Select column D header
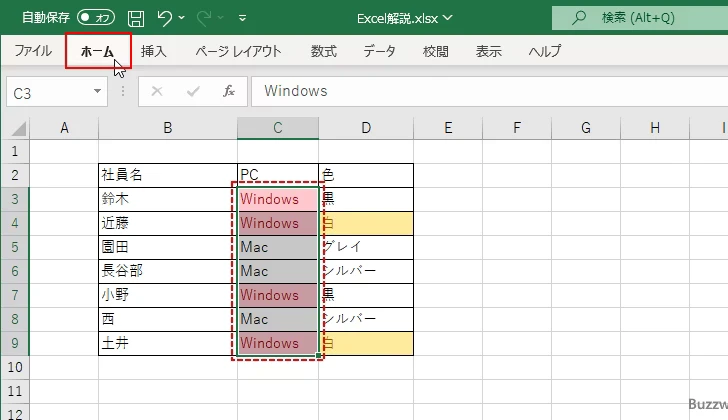Image resolution: width=728 pixels, height=420 pixels. [x=366, y=128]
